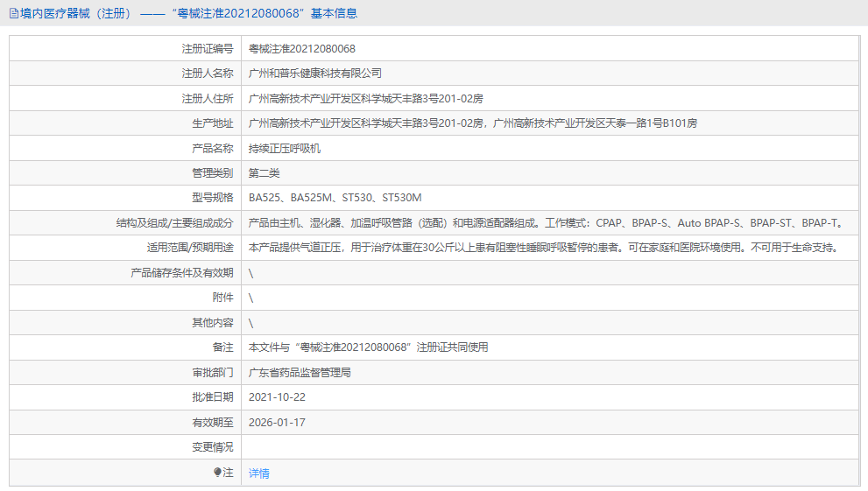Select registration number 粤械注准20212080068 in the 注册证编号 row

(x=301, y=49)
